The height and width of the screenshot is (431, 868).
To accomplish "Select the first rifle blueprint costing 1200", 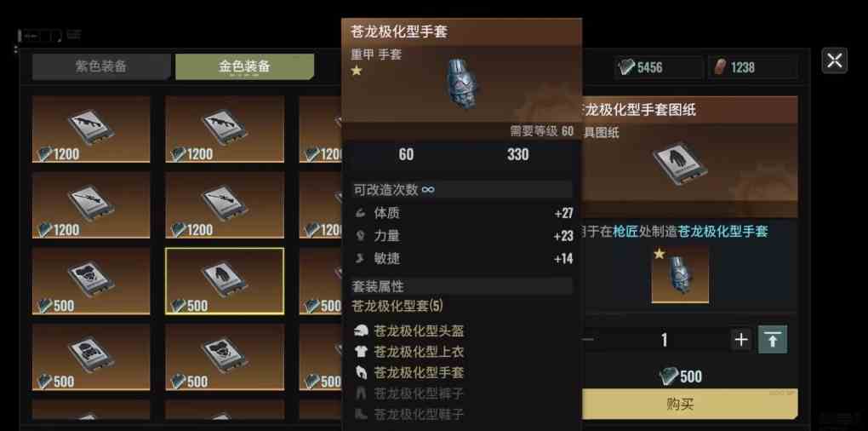I will (91, 129).
